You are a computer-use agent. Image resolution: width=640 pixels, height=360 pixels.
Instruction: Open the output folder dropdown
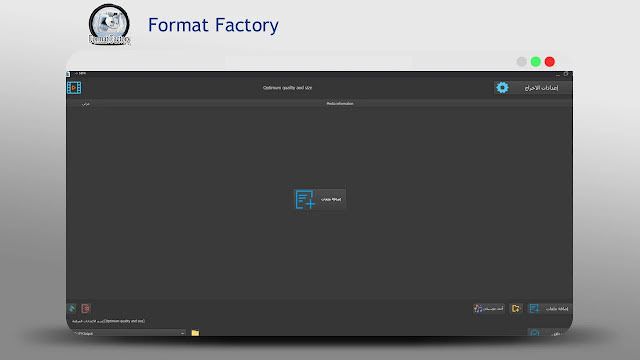[129, 333]
